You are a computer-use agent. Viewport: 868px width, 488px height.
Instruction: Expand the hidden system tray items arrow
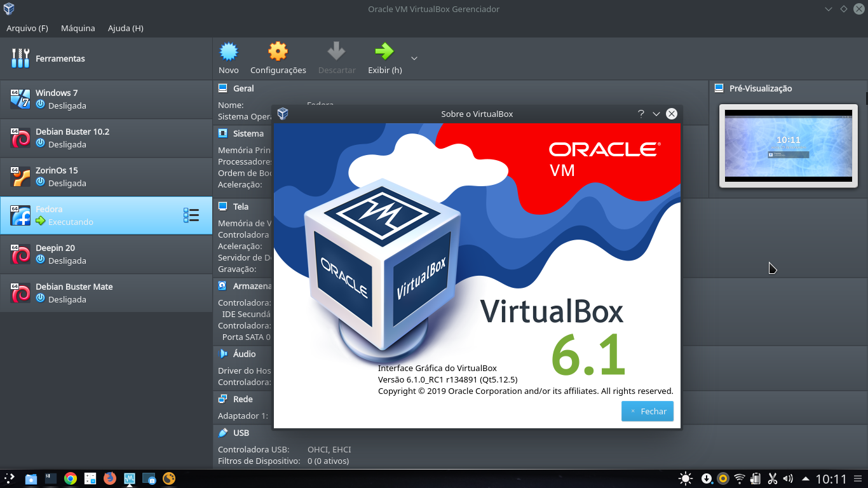805,478
